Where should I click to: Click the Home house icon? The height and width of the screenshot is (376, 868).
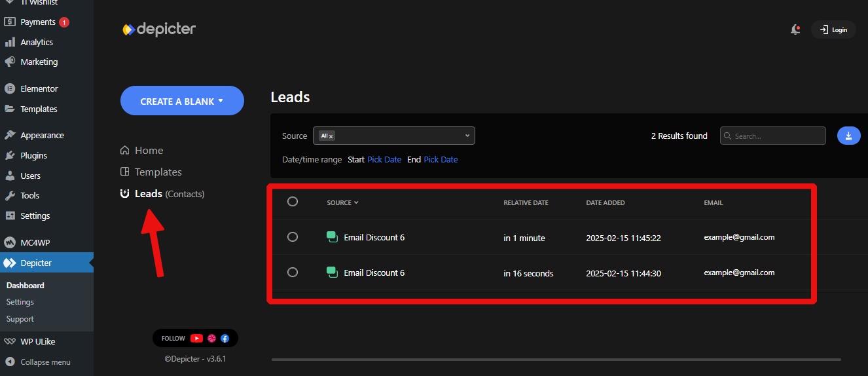click(125, 150)
